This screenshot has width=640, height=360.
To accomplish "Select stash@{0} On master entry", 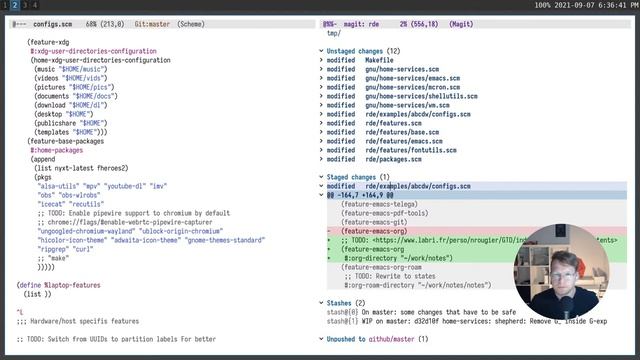I will (x=421, y=312).
